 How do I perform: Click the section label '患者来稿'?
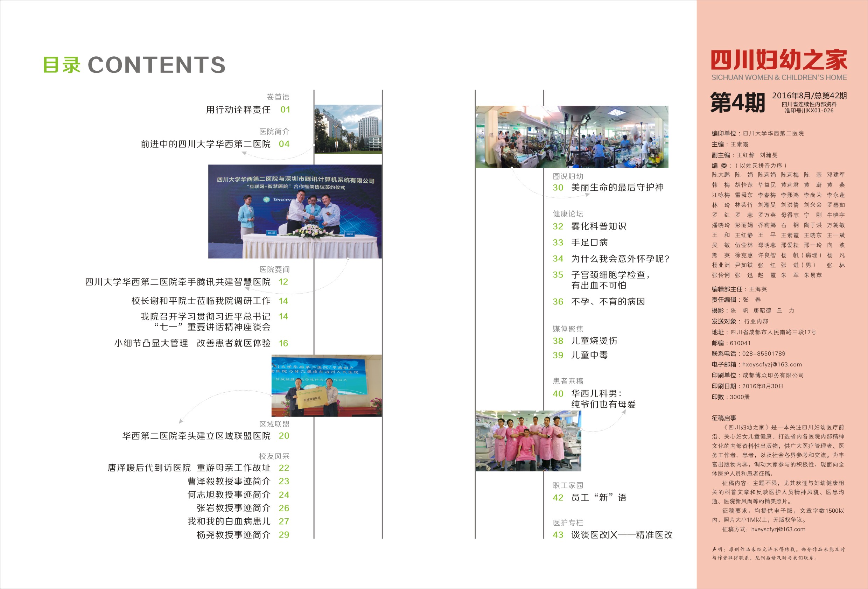pyautogui.click(x=568, y=381)
